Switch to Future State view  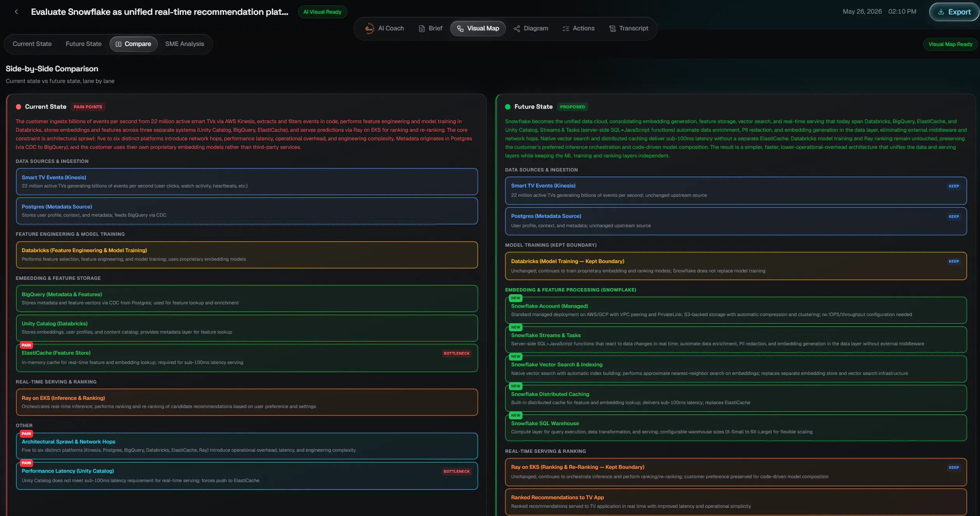83,44
